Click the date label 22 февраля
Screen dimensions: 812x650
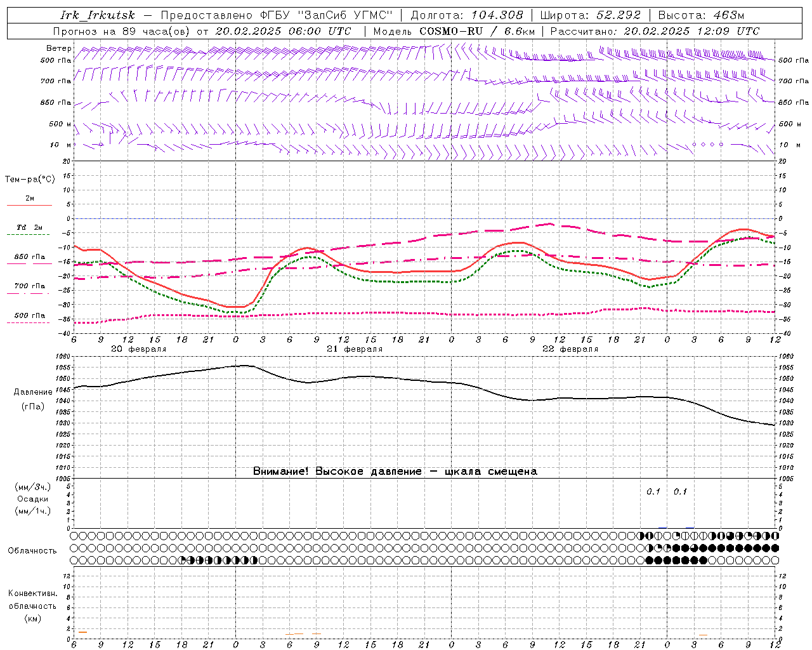tap(570, 349)
